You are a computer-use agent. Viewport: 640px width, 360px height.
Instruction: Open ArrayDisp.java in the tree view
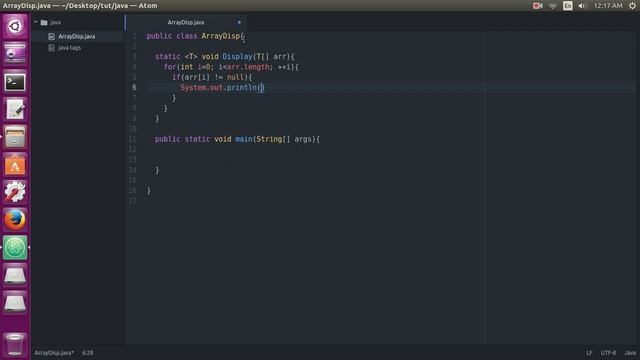[x=77, y=36]
